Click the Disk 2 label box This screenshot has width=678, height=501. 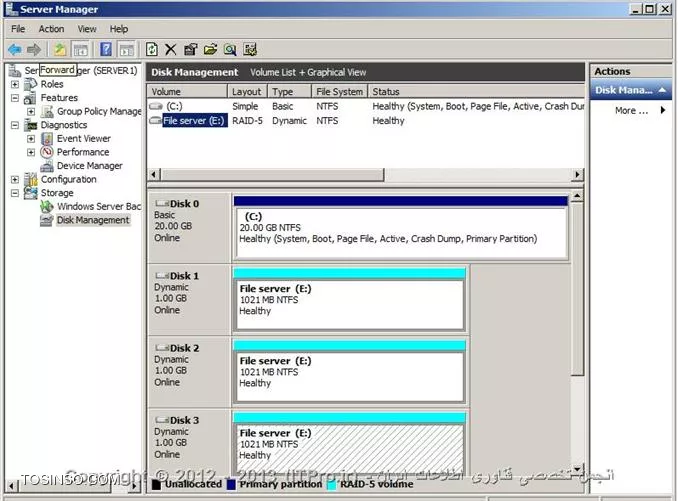pyautogui.click(x=189, y=372)
